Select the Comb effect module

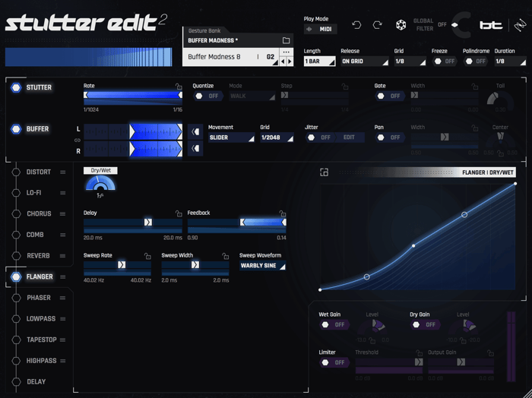click(x=35, y=235)
